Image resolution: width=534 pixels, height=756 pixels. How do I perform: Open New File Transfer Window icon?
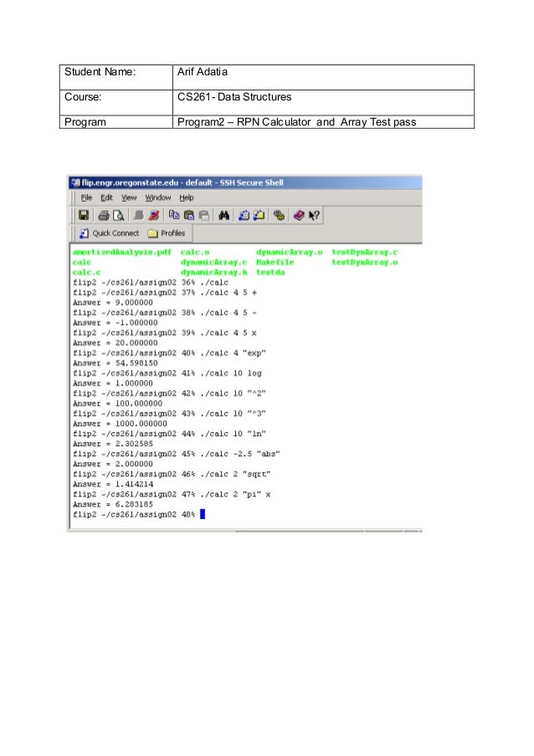(x=259, y=215)
